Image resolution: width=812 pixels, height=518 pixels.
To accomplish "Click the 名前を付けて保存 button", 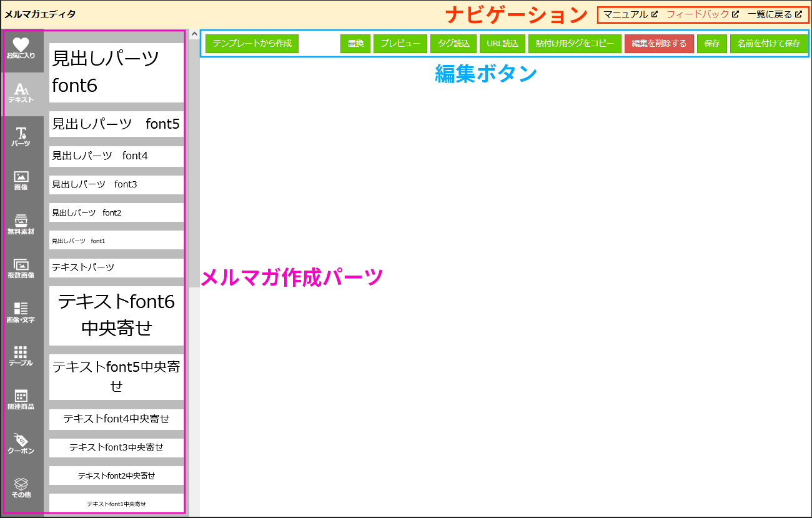I will tap(768, 44).
